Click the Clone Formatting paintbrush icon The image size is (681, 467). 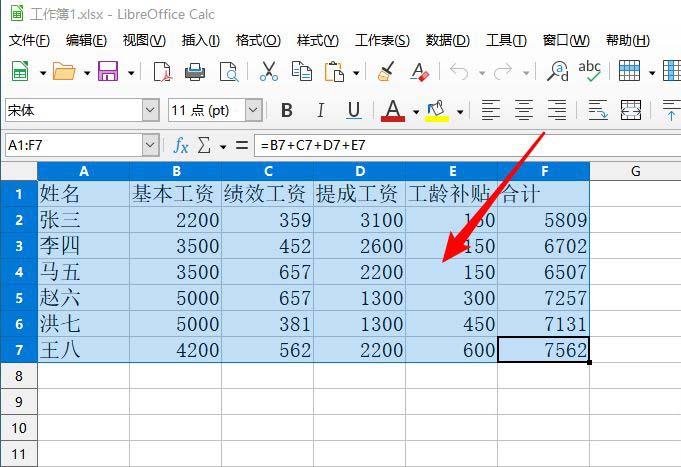385,72
